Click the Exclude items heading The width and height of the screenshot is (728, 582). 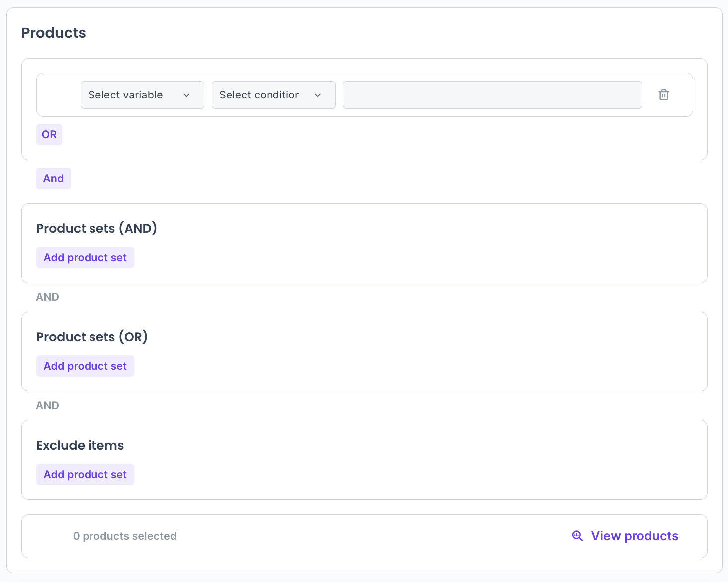pyautogui.click(x=80, y=445)
